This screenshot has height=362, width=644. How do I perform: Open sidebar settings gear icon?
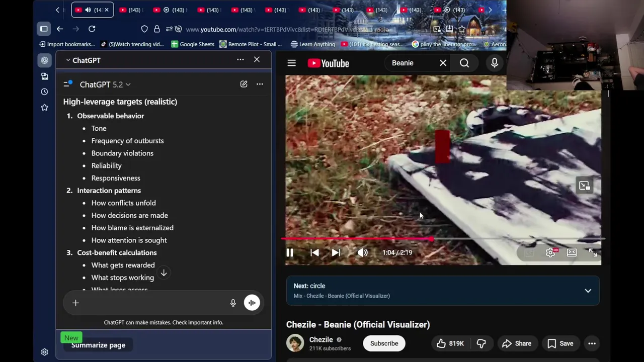pos(45,352)
